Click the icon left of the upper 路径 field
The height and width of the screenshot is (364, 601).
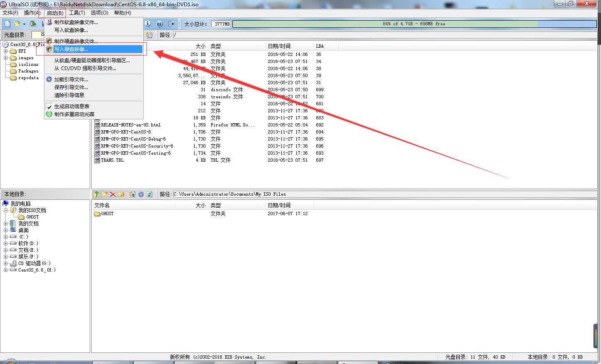(149, 35)
